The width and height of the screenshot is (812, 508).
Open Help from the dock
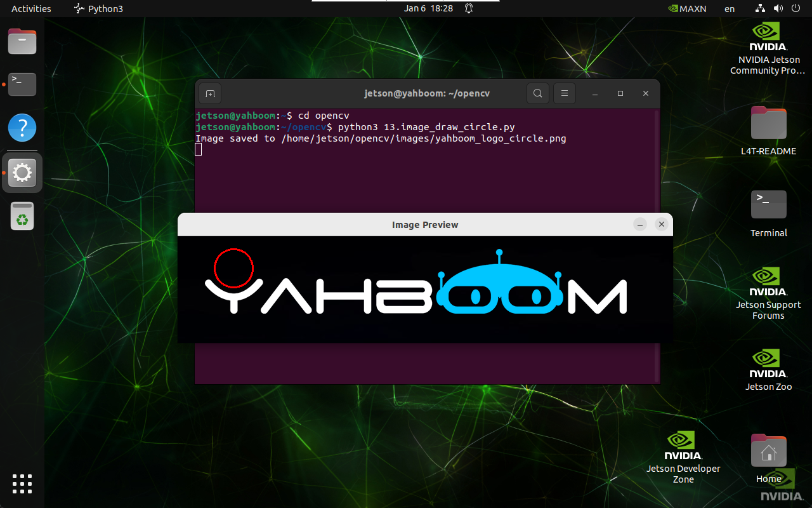[x=22, y=128]
